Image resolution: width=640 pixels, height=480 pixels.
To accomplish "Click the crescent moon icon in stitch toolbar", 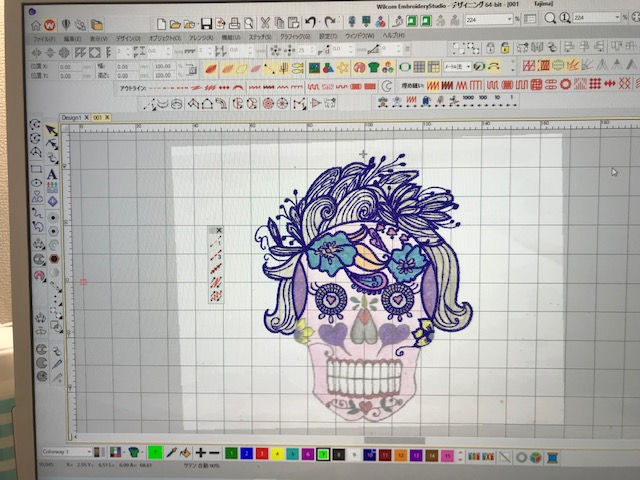I will coord(387,86).
